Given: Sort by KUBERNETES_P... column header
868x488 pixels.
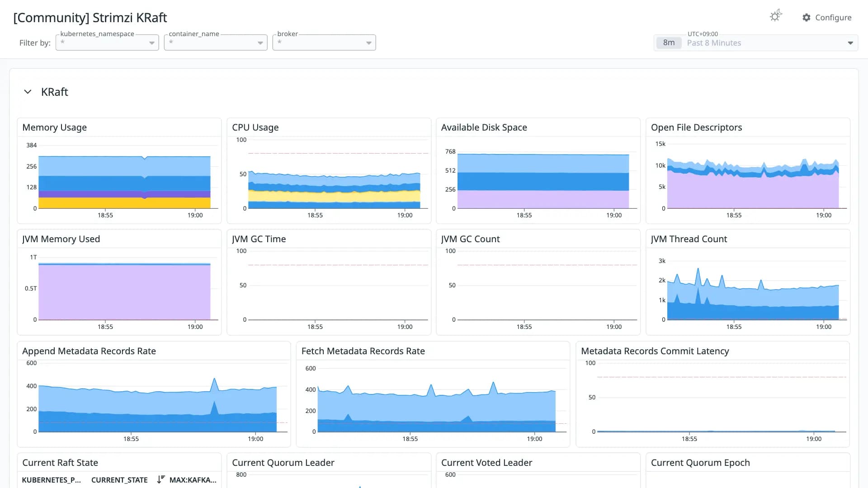Looking at the screenshot, I should tap(51, 480).
